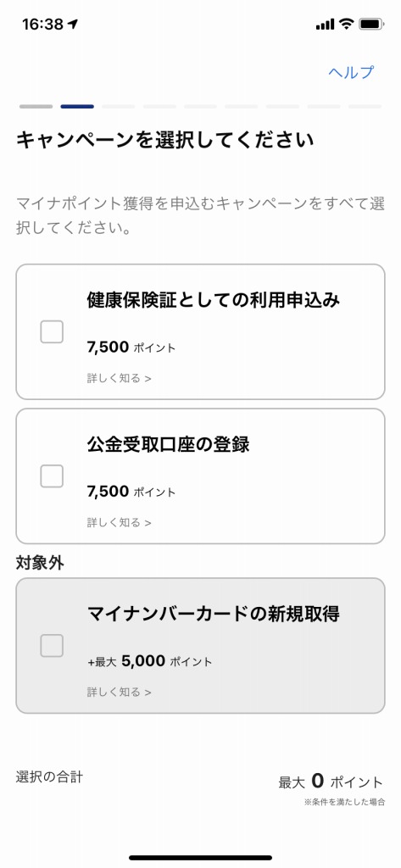Tap the 最大 0 ポイント total display
This screenshot has width=401, height=868.
point(331,782)
